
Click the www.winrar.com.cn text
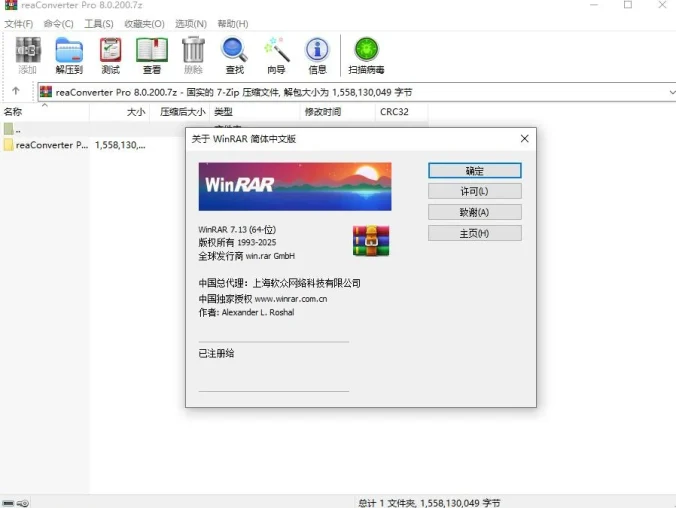[291, 299]
